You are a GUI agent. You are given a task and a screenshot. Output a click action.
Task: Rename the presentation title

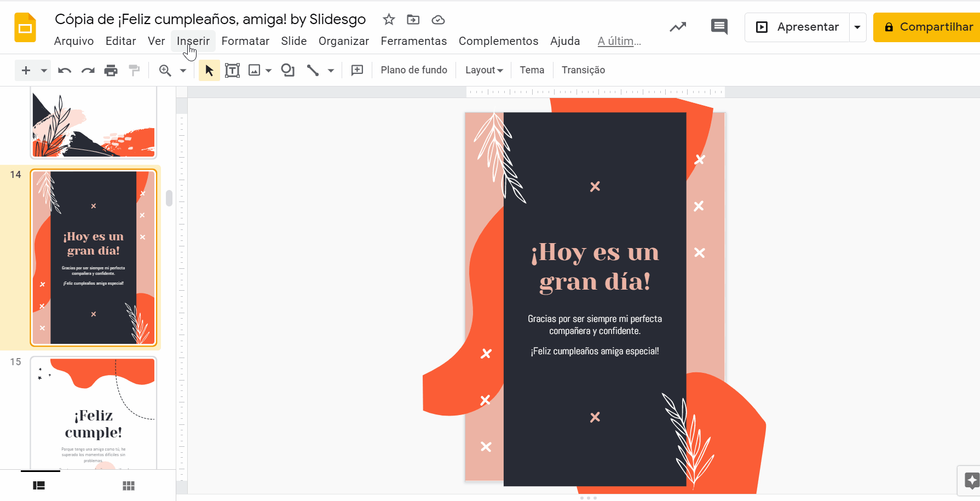click(x=210, y=19)
